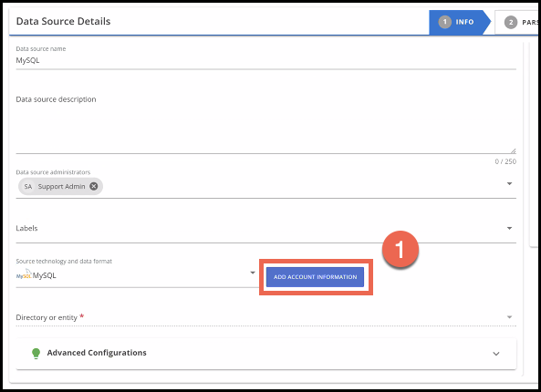This screenshot has width=541, height=392.
Task: Click Add Account Information button
Action: click(315, 277)
